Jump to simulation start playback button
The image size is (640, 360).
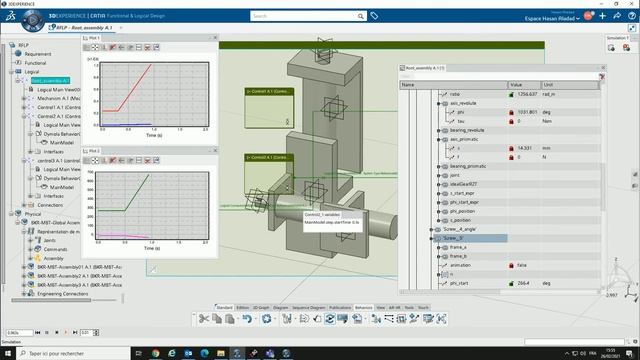point(38,333)
